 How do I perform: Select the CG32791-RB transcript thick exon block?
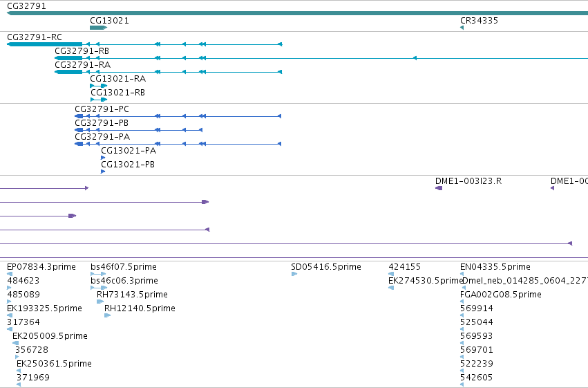tap(68, 58)
